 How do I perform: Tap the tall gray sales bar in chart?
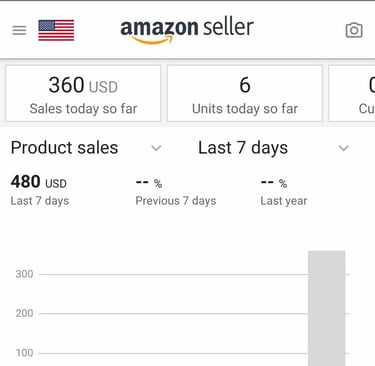pyautogui.click(x=327, y=308)
